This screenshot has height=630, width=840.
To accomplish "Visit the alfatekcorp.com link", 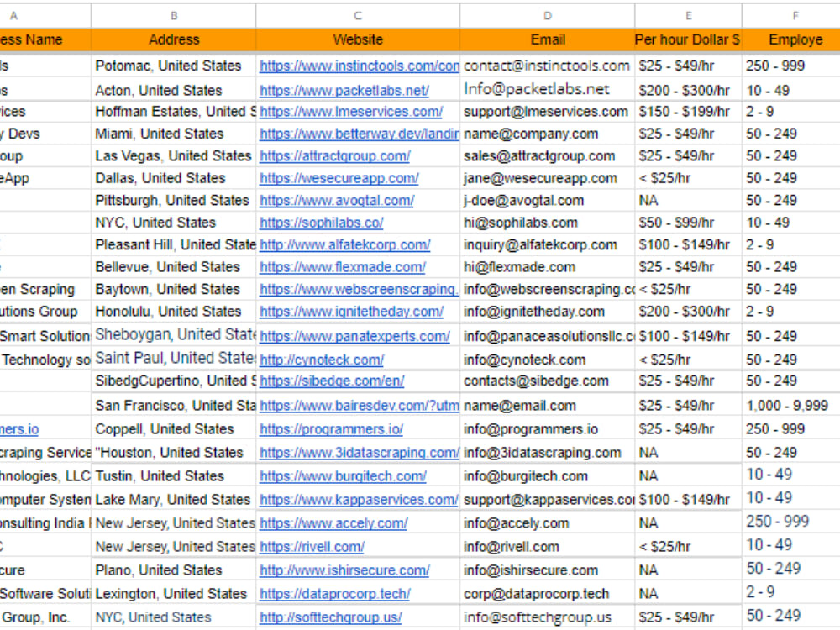I will (x=345, y=244).
